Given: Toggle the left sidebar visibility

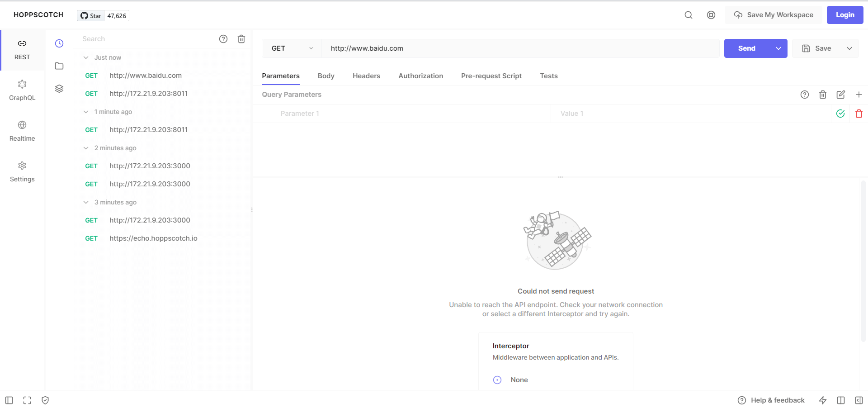Looking at the screenshot, I should tap(8, 400).
